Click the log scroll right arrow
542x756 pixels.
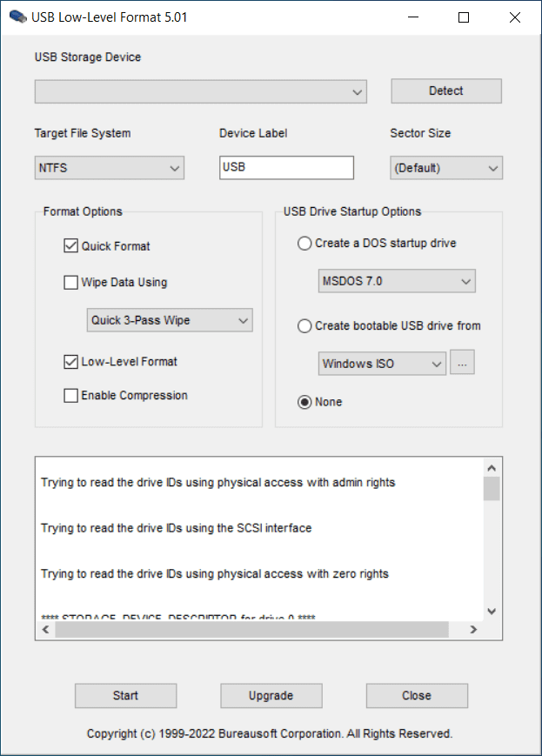pos(473,629)
